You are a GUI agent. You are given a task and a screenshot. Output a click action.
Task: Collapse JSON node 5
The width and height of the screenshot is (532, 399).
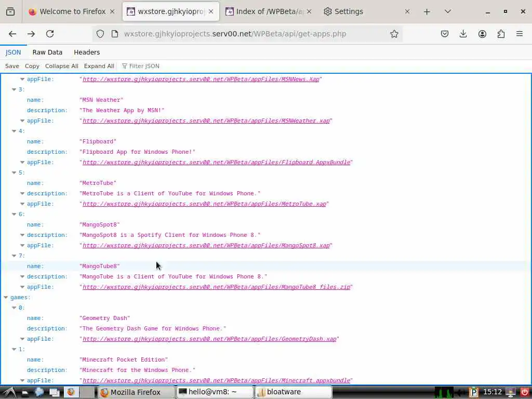(x=14, y=172)
